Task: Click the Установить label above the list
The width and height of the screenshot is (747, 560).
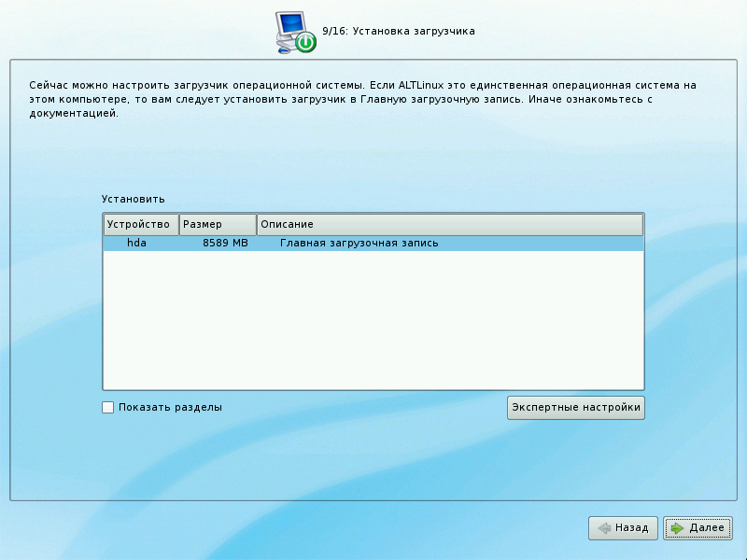Action: (134, 199)
